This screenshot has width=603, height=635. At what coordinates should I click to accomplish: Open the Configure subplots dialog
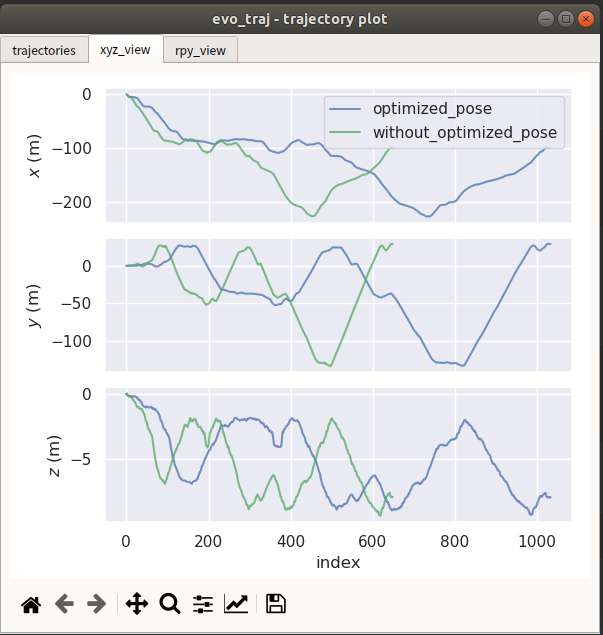click(203, 603)
